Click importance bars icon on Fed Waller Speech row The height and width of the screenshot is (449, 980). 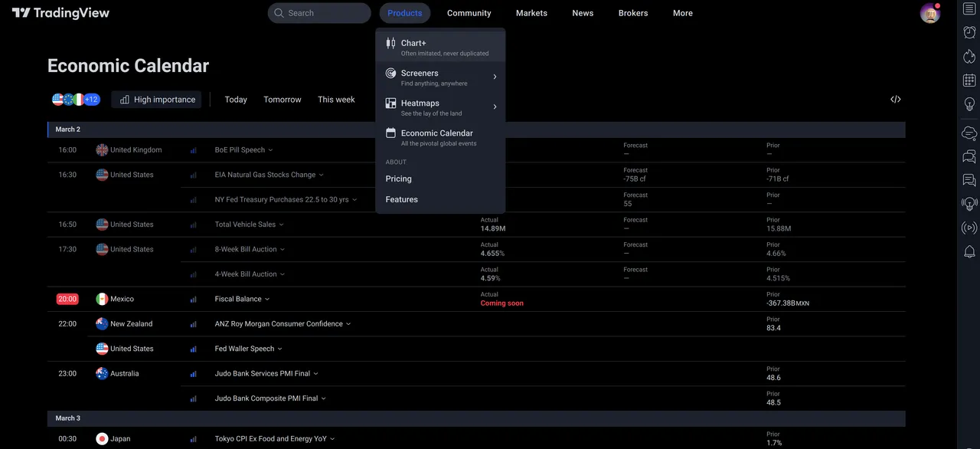coord(193,349)
